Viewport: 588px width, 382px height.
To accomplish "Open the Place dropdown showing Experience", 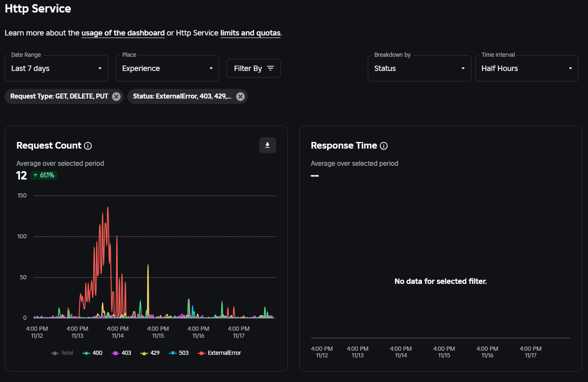I will coord(167,68).
